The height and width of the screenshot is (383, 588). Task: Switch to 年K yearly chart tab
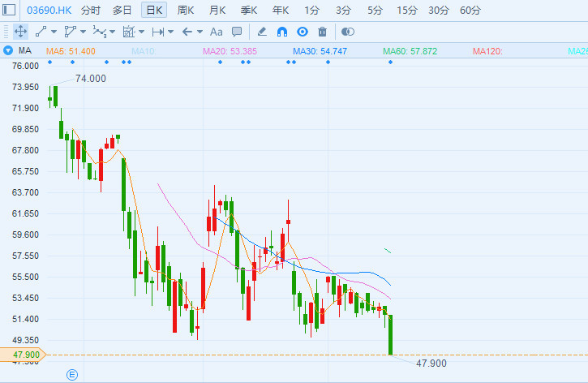(x=281, y=11)
